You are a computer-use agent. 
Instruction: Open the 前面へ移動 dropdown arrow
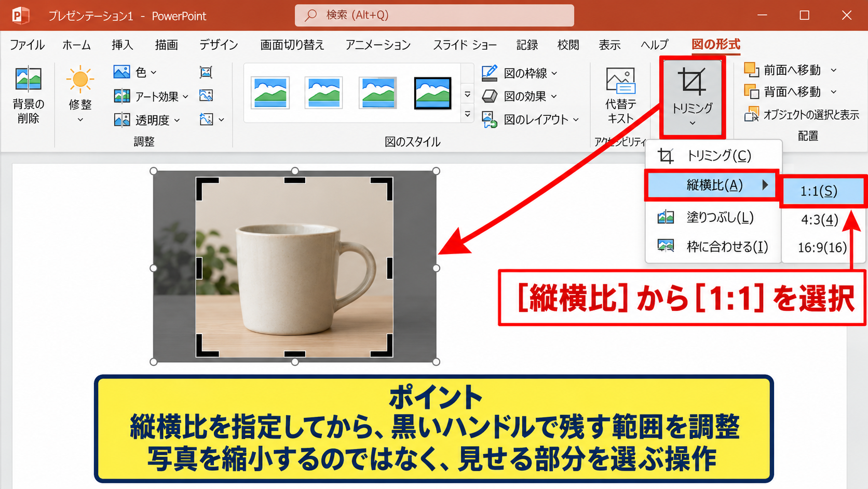point(834,70)
